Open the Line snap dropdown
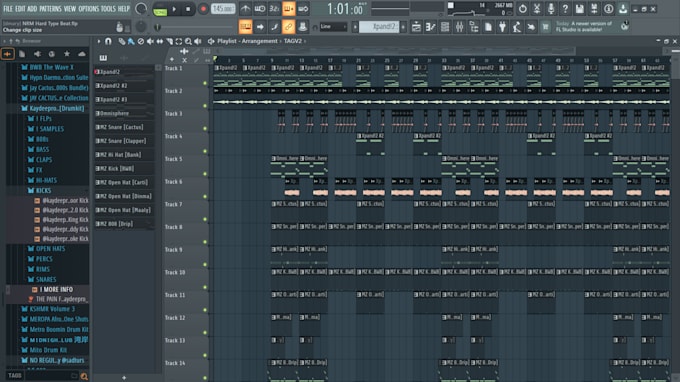 point(333,27)
